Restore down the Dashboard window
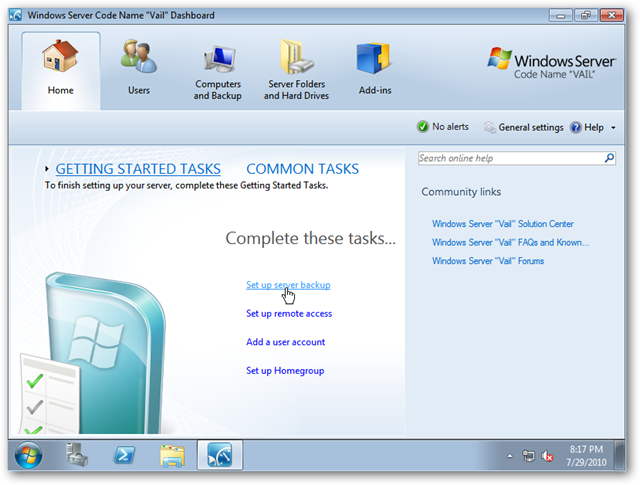This screenshot has height=485, width=640. tap(586, 16)
